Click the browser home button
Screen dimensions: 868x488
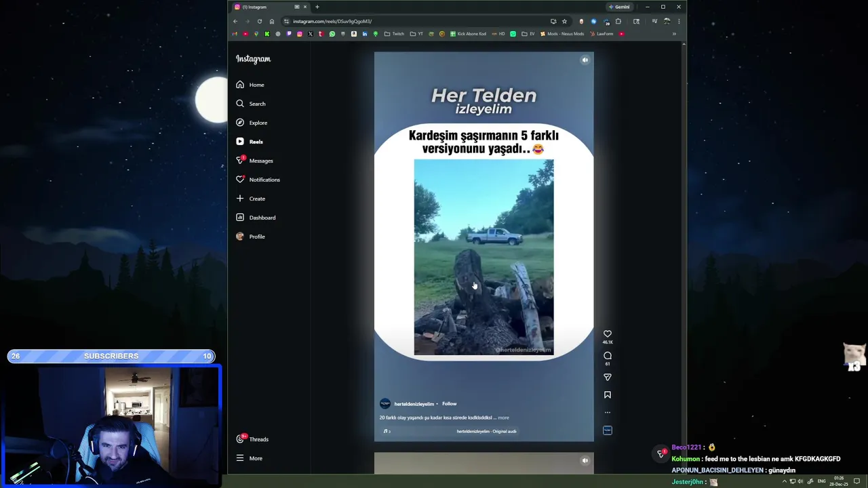[x=272, y=21]
